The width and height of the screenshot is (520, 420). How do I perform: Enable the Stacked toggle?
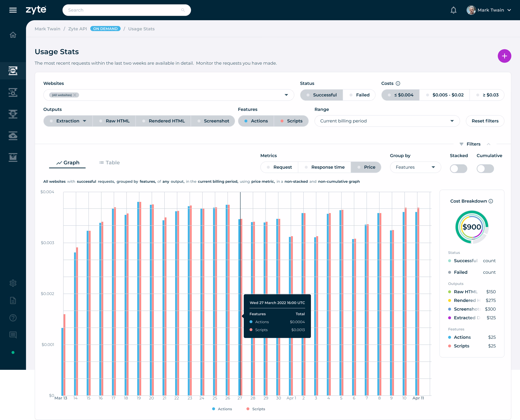click(x=458, y=169)
